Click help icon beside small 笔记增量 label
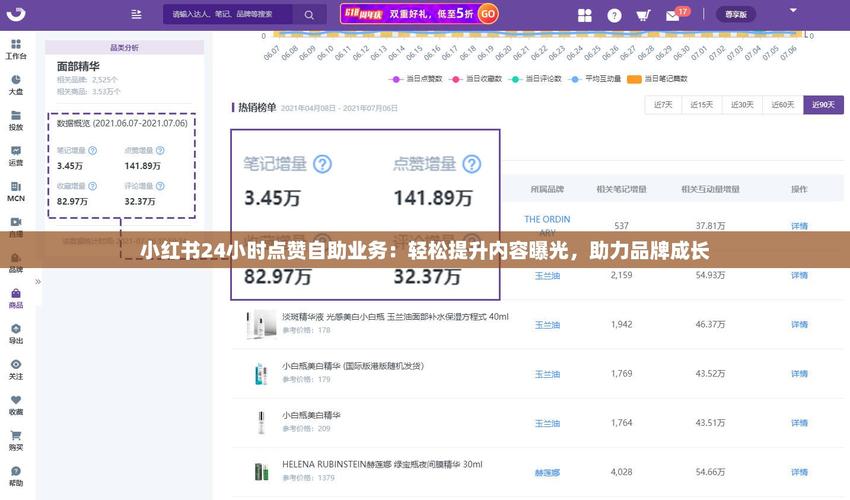 [93, 150]
